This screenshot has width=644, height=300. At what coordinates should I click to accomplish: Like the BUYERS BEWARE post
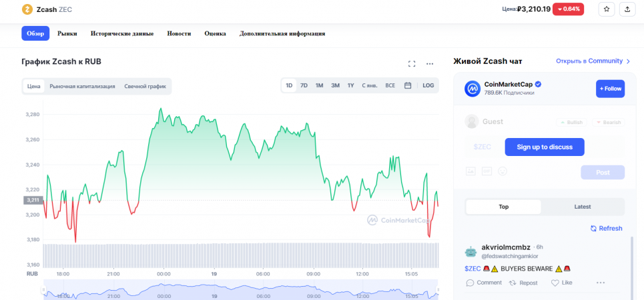561,283
